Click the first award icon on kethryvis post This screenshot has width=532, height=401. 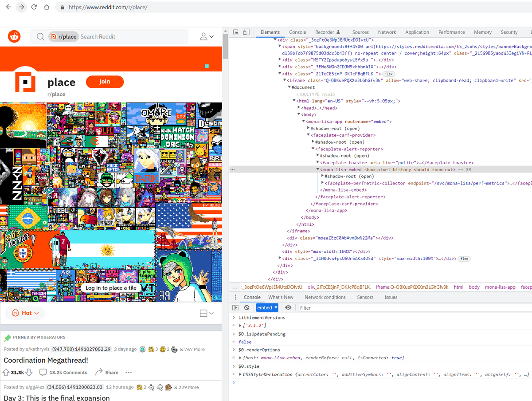coord(142,349)
